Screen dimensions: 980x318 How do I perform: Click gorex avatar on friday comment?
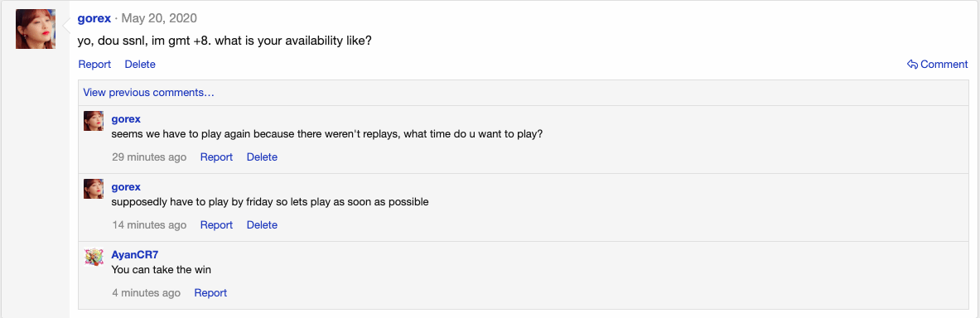(x=94, y=189)
